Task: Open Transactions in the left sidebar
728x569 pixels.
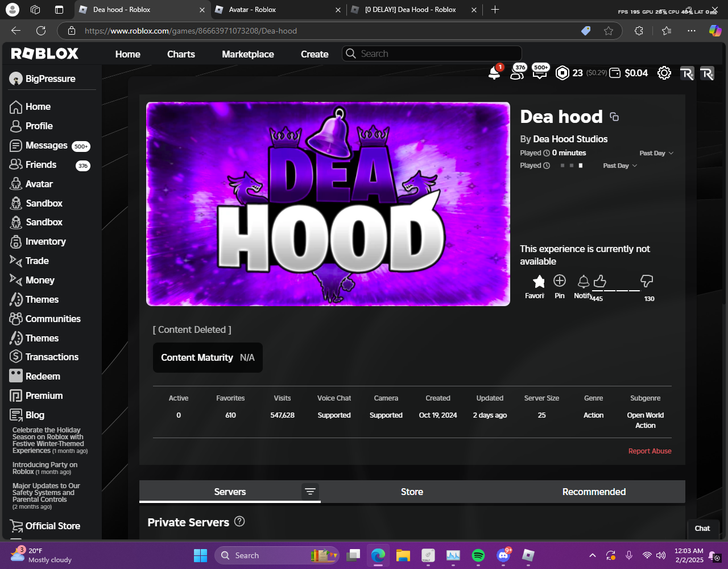Action: pos(44,357)
